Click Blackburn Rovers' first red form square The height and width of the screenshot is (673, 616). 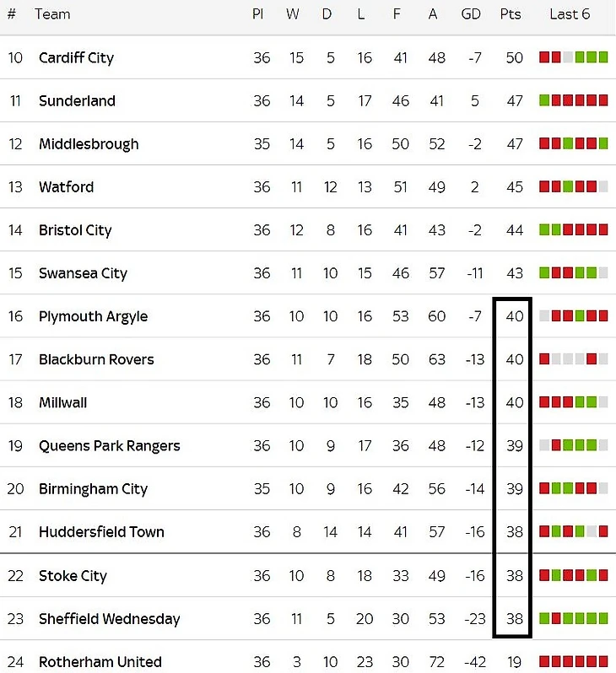pos(544,359)
